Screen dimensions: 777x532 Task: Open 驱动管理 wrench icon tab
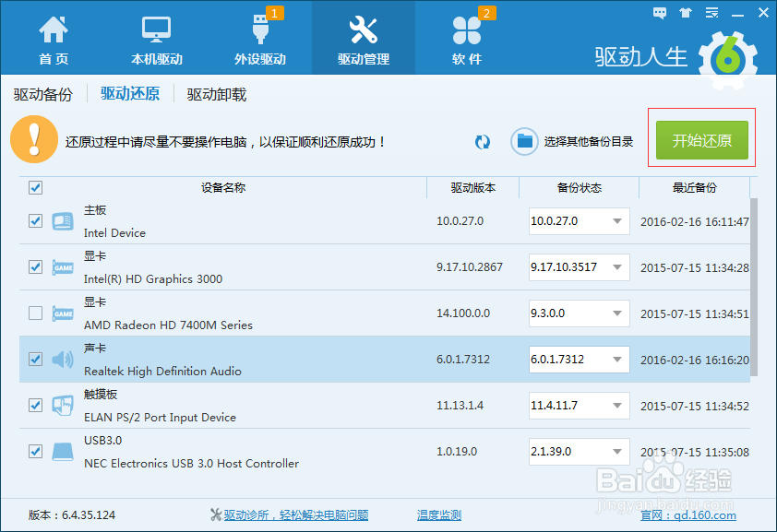click(364, 30)
